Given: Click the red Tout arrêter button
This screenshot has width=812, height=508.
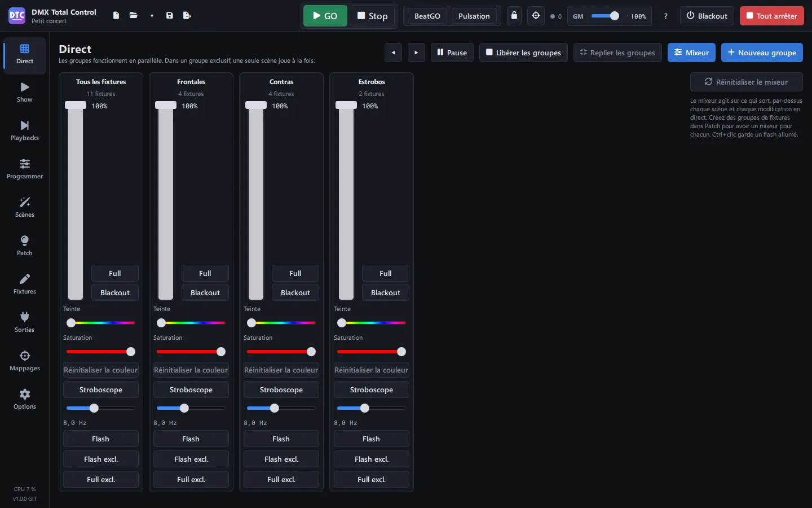Looking at the screenshot, I should coord(772,16).
